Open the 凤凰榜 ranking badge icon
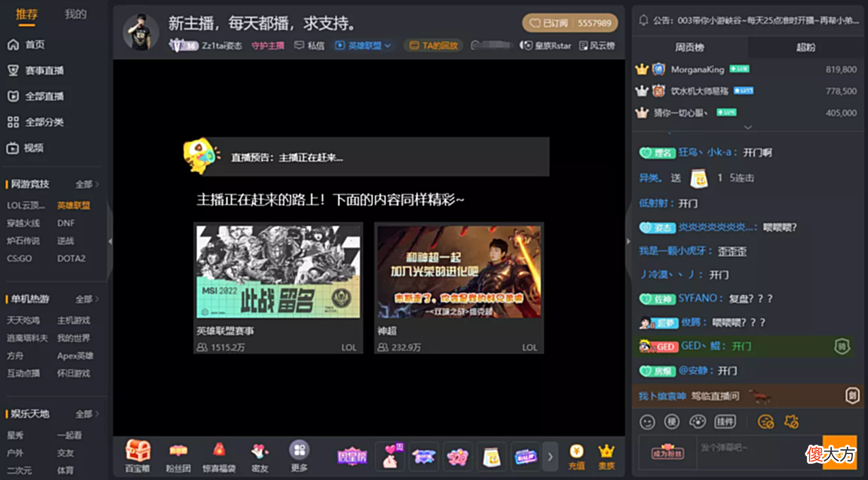Viewport: 868px width, 480px height. point(352,457)
